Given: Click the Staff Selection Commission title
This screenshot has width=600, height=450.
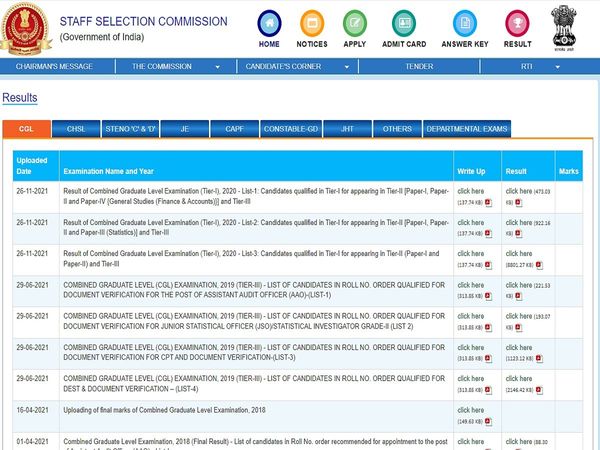Looking at the screenshot, I should click(143, 21).
